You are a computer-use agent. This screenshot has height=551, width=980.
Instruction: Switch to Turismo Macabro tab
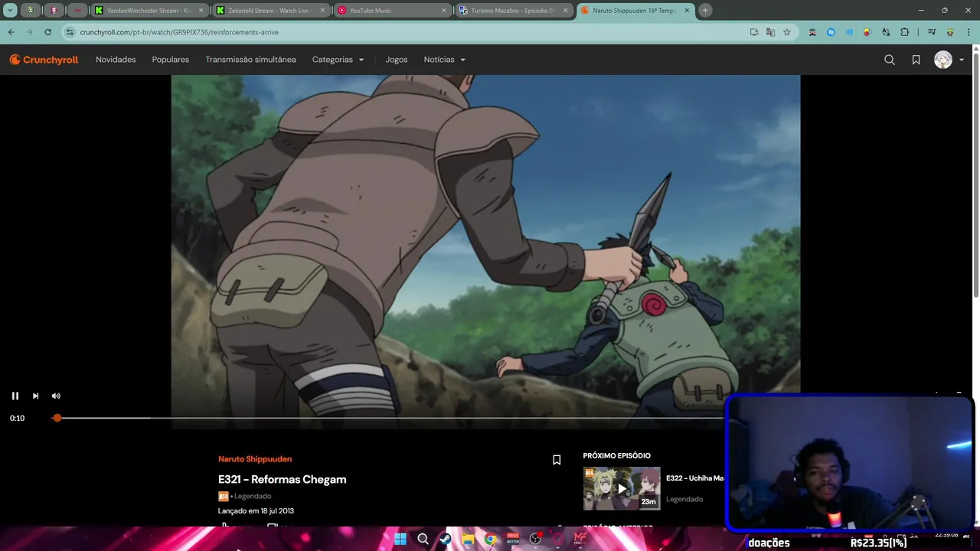tap(514, 11)
